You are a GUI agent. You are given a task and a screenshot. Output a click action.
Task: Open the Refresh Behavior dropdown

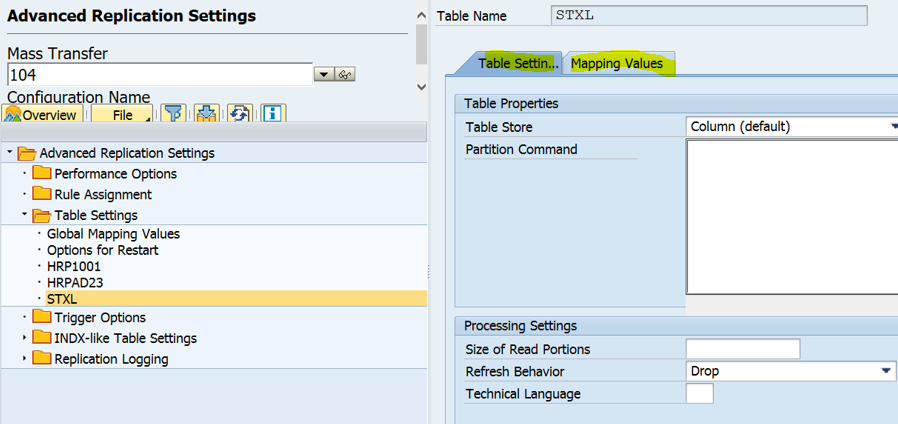(x=887, y=371)
